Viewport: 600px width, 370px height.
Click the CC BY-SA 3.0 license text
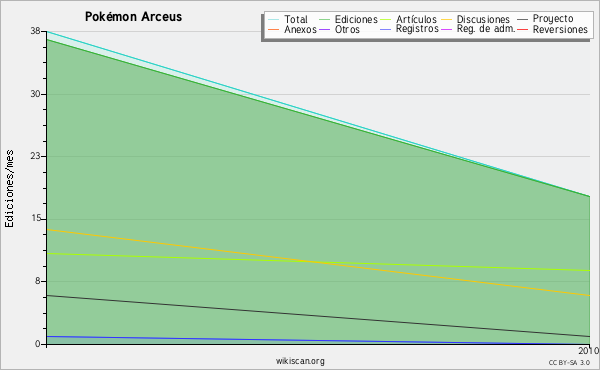tap(569, 362)
